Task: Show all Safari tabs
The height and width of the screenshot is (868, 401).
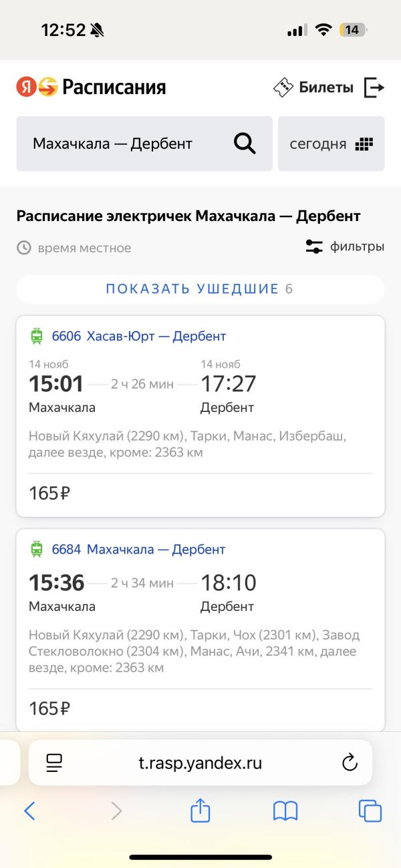Action: 370,811
